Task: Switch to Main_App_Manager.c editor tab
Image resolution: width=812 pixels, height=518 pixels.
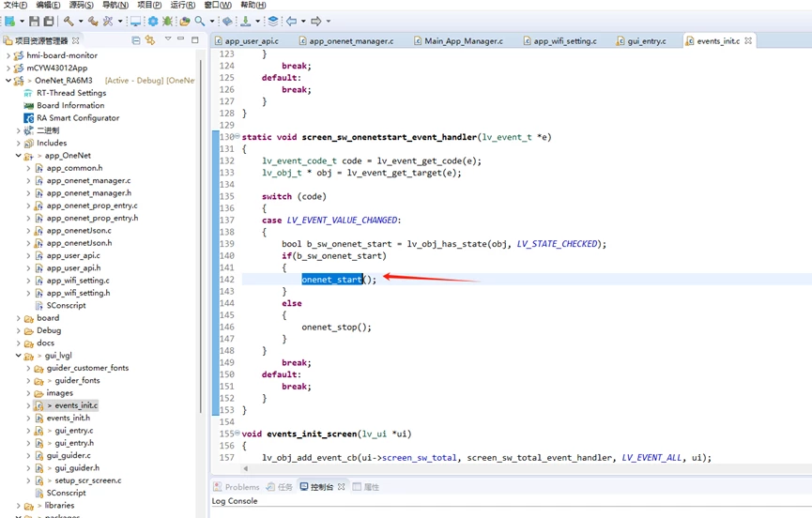Action: click(459, 41)
